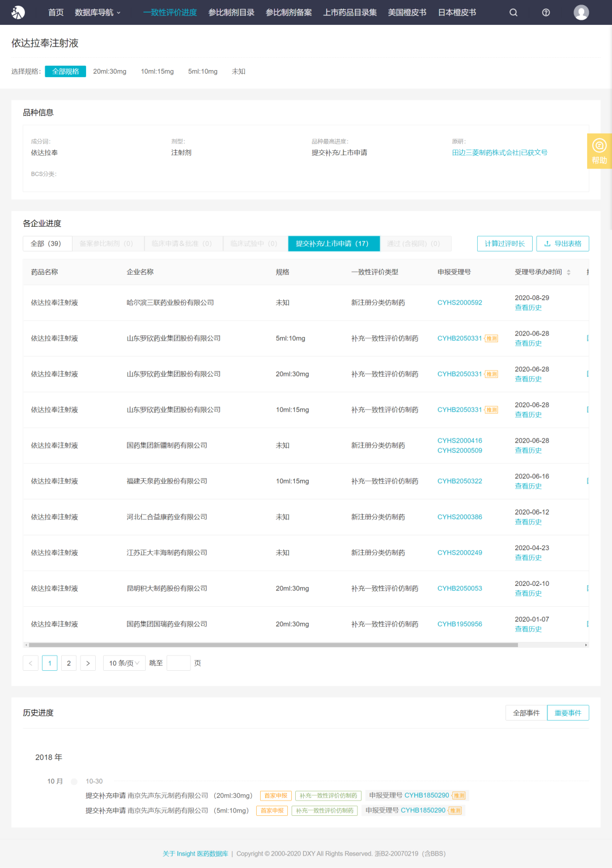The height and width of the screenshot is (868, 612).
Task: Open acceptance number CYHB2050053
Action: click(x=460, y=588)
